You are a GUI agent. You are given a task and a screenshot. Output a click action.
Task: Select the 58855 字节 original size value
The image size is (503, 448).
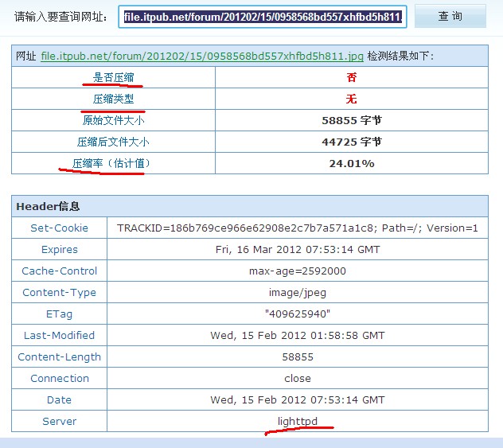click(x=351, y=121)
